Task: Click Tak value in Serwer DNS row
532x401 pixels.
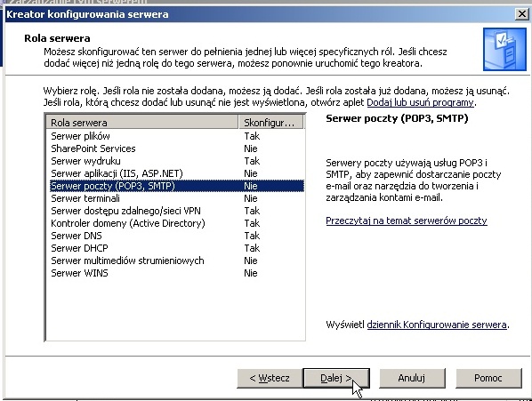Action: click(252, 236)
